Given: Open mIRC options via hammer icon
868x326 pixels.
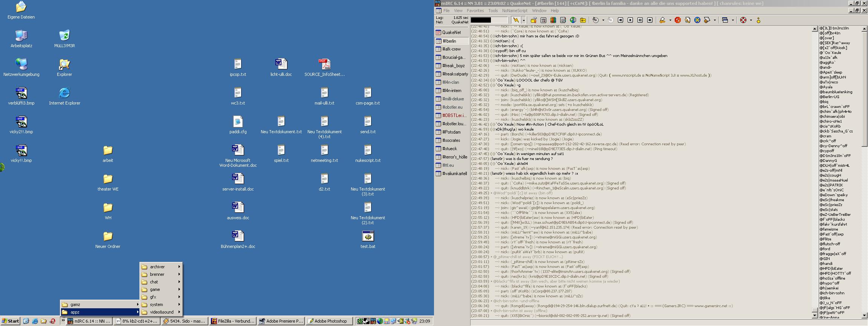Looking at the screenshot, I should 533,20.
